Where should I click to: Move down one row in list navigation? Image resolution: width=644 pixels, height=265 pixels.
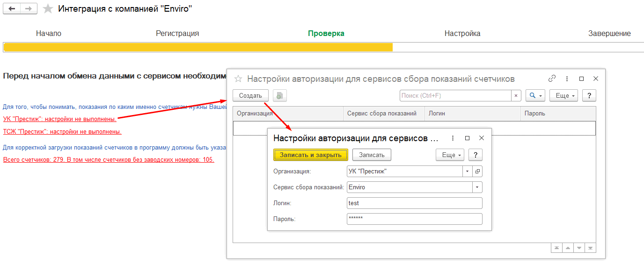[x=579, y=248]
